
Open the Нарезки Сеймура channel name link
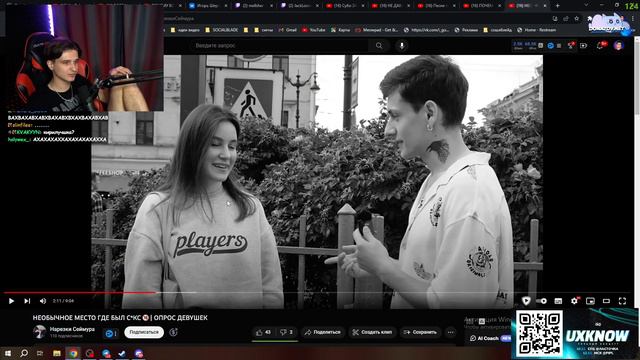(72, 329)
